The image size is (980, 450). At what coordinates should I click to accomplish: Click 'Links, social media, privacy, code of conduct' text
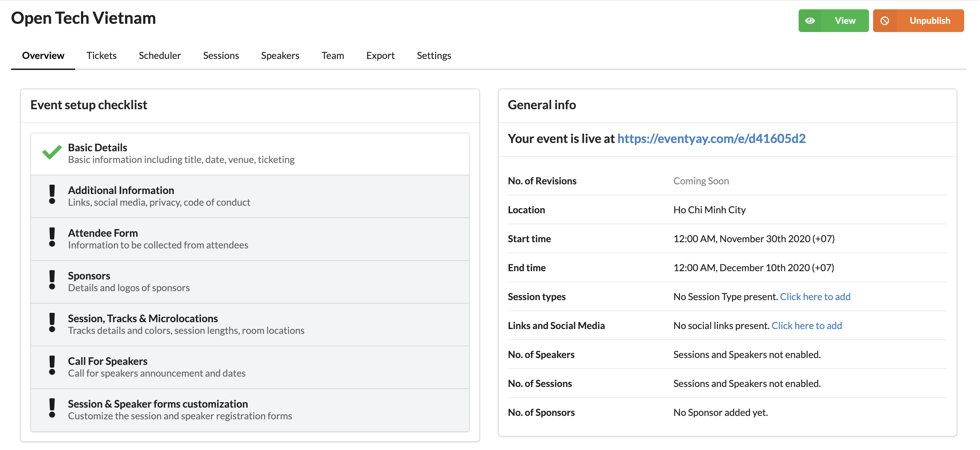click(x=159, y=202)
